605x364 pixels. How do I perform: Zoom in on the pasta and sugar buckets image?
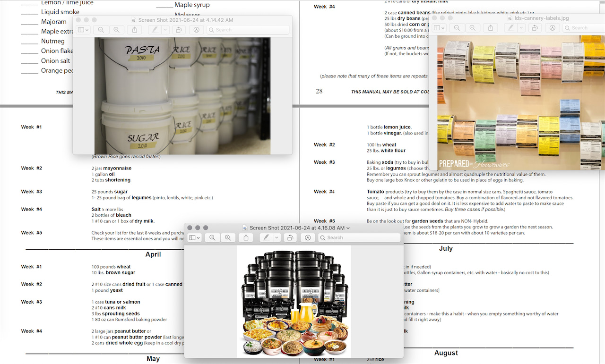116,30
